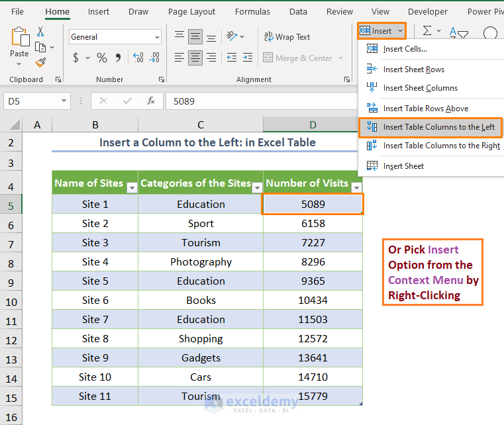Open Name of Sites filter dropdown
Viewport: 504px width, 425px height.
tap(131, 188)
